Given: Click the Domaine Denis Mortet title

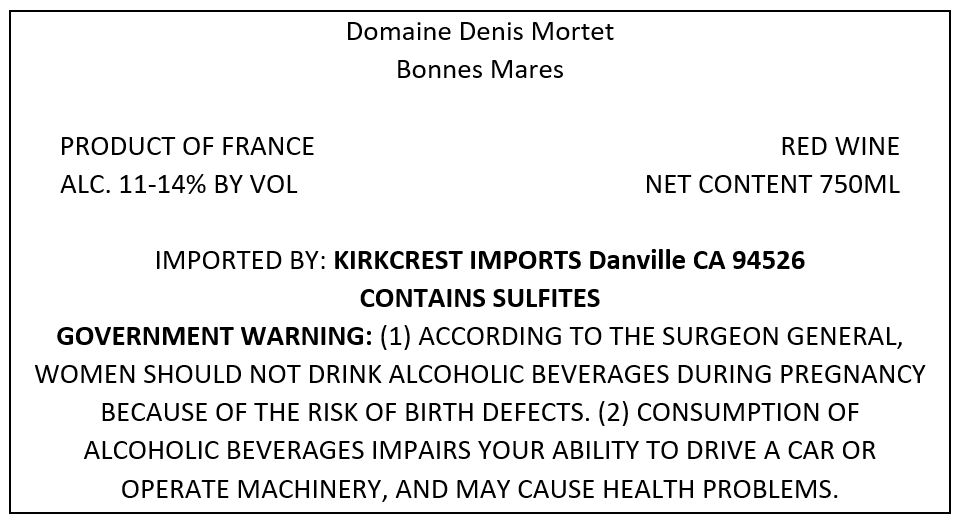Looking at the screenshot, I should pyautogui.click(x=480, y=31).
